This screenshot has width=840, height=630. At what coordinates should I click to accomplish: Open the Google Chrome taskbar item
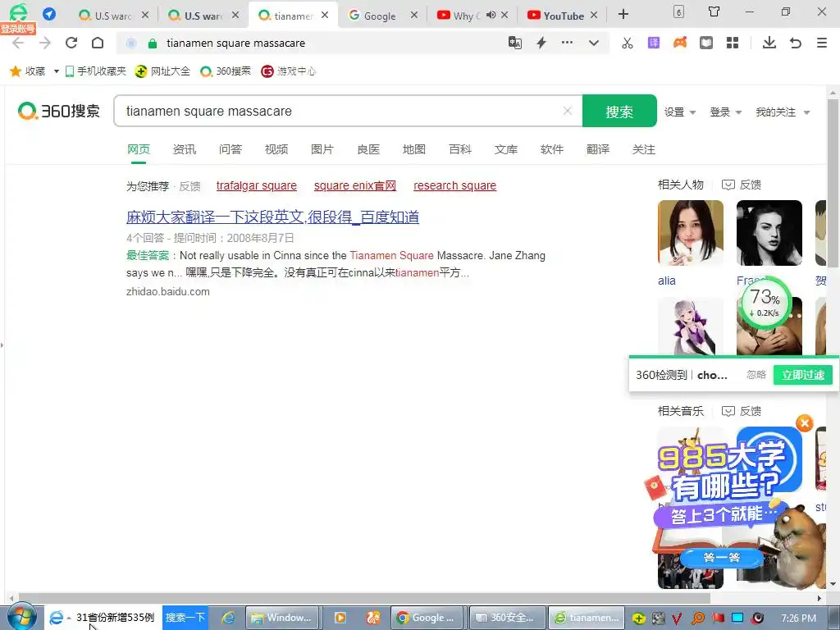(x=428, y=618)
